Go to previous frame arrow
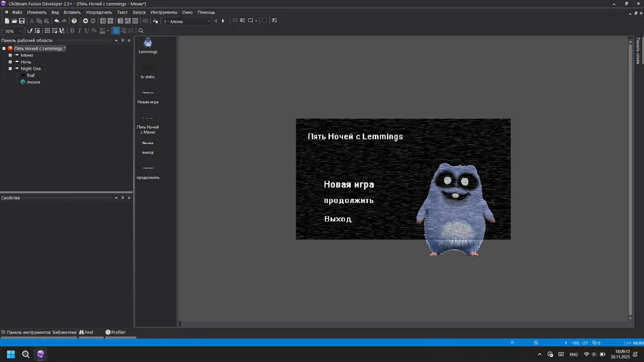Screen dimensions: 644x362 click(216, 21)
